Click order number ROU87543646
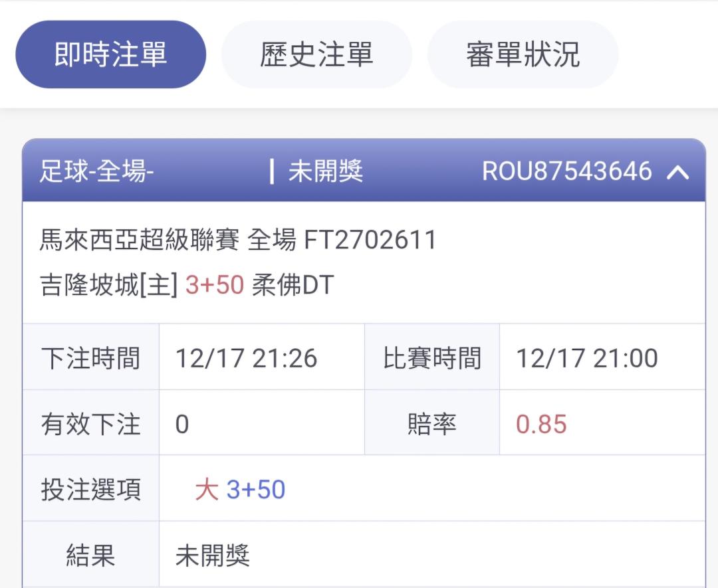Viewport: 718px width, 588px height. (566, 171)
